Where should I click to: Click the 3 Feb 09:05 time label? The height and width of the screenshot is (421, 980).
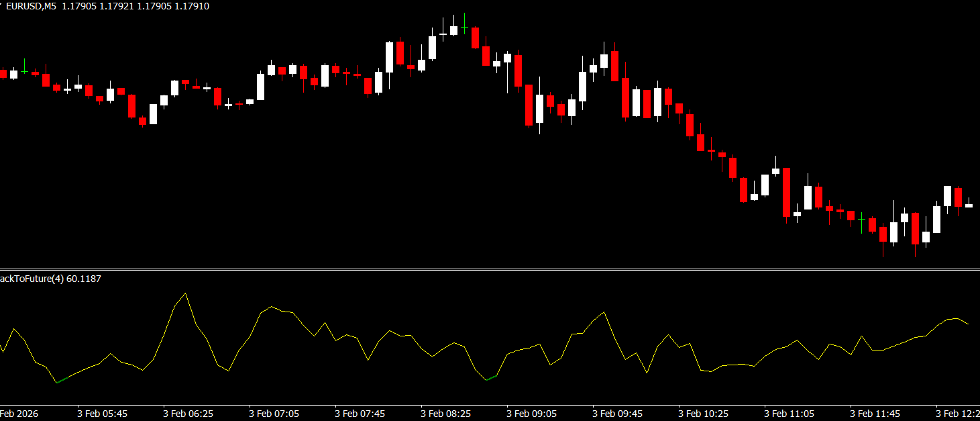(531, 414)
